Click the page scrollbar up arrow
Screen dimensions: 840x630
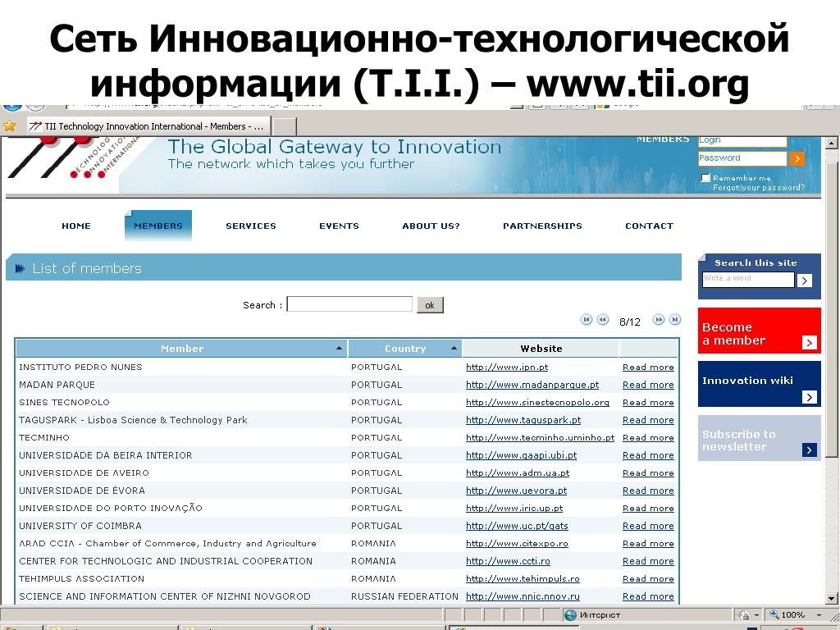(x=831, y=143)
